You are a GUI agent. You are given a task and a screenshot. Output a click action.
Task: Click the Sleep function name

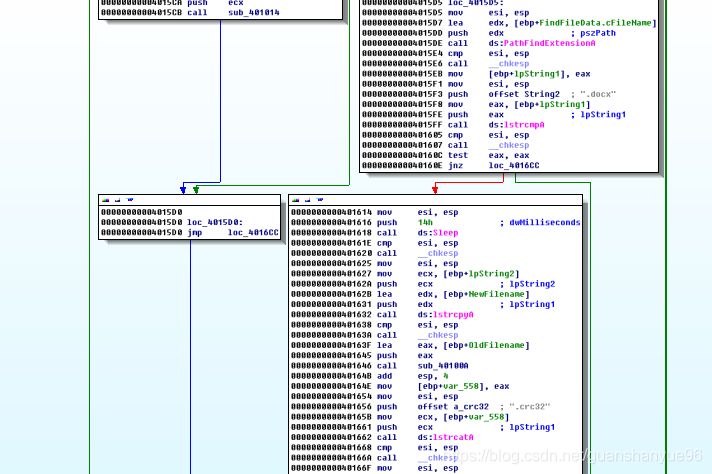tap(445, 232)
